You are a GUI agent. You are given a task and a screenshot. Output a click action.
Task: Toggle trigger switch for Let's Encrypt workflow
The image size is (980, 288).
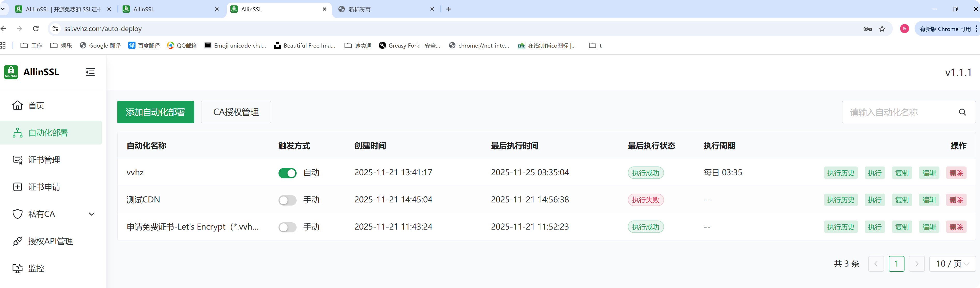point(287,227)
